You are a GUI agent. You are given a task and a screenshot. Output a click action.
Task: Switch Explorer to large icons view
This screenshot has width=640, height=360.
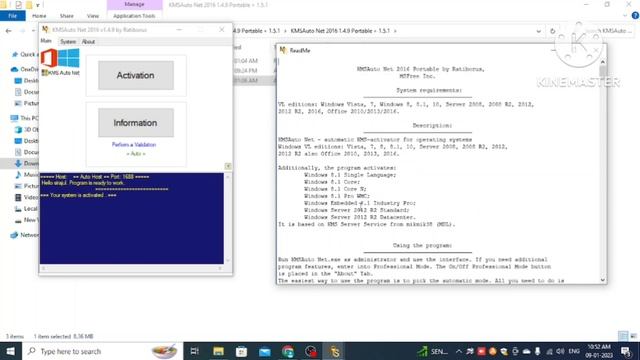(633, 336)
